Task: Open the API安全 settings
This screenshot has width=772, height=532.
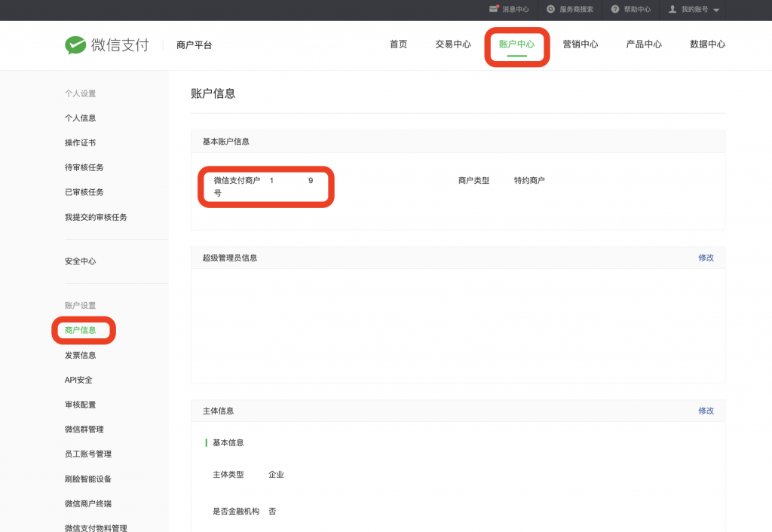Action: (78, 379)
